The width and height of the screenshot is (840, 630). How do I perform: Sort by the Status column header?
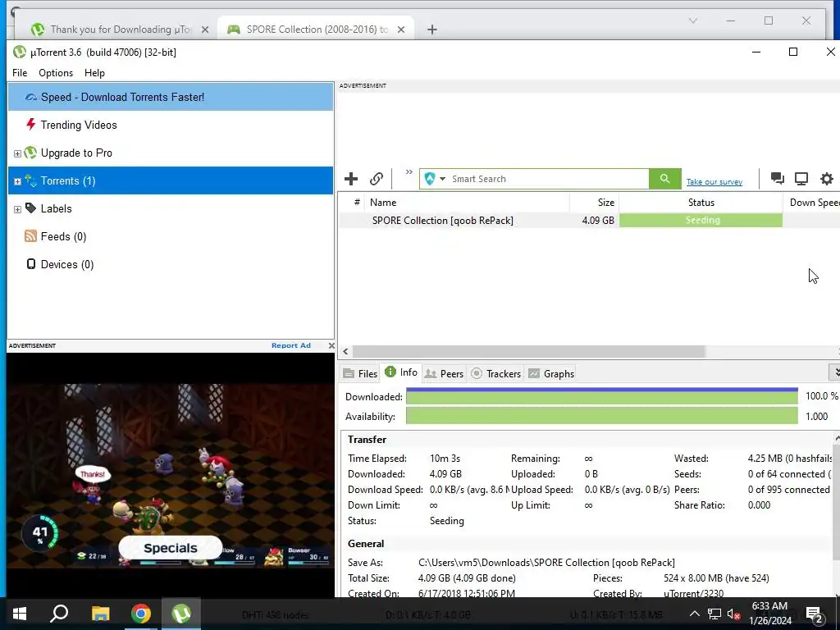tap(701, 203)
